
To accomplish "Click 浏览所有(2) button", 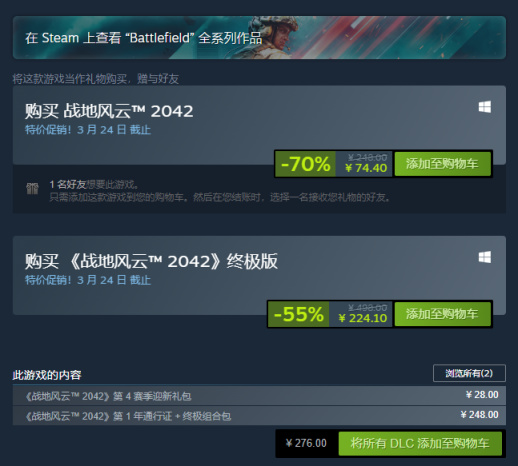I will pyautogui.click(x=469, y=373).
